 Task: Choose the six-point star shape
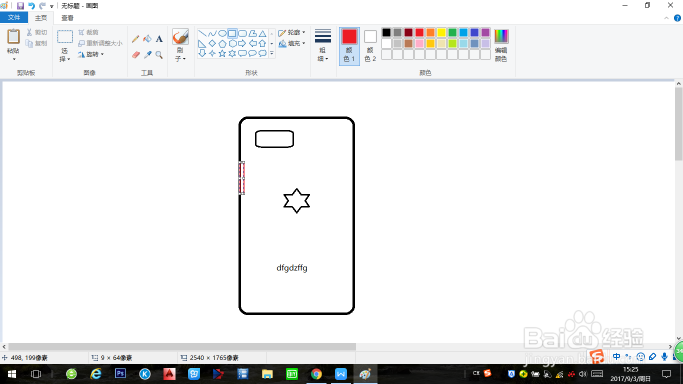(x=232, y=53)
